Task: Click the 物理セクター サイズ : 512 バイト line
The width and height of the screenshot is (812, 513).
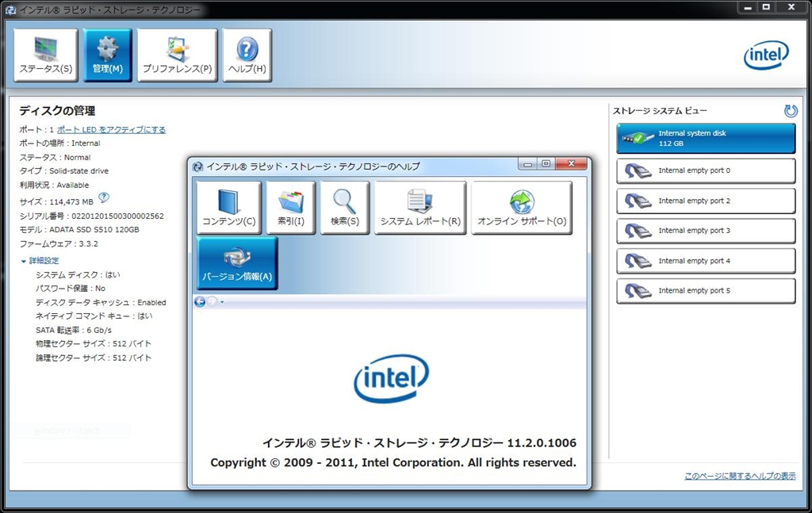Action: (x=94, y=344)
